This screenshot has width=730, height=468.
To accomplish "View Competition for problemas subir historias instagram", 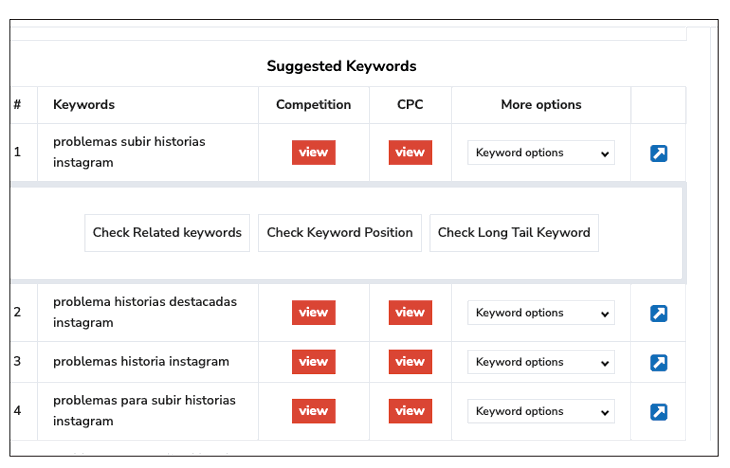I will point(313,152).
